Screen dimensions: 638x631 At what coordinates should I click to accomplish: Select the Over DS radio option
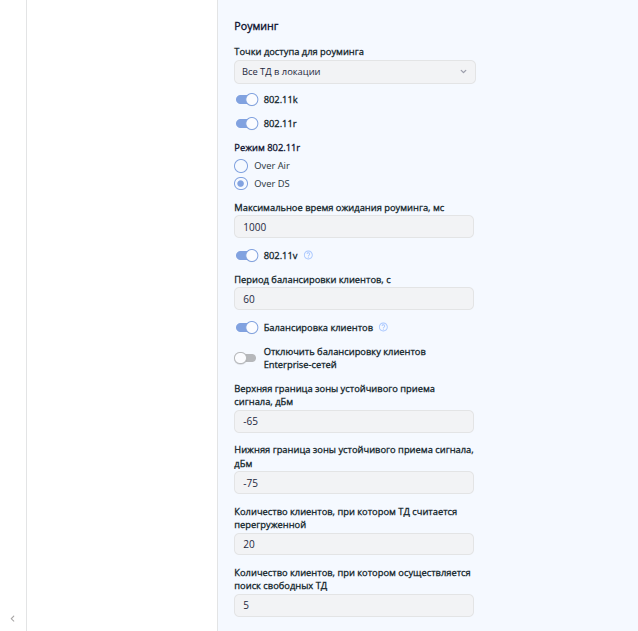[241, 183]
